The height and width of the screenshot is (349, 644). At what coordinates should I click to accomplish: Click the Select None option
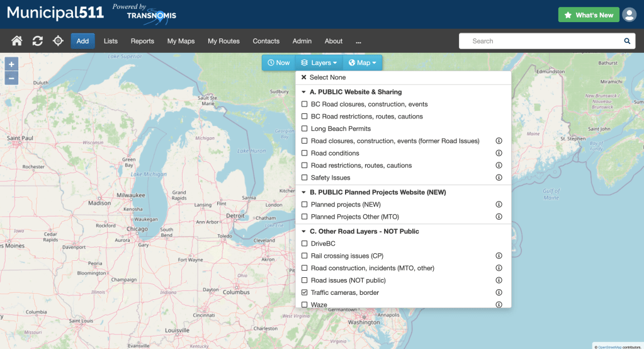click(x=324, y=77)
